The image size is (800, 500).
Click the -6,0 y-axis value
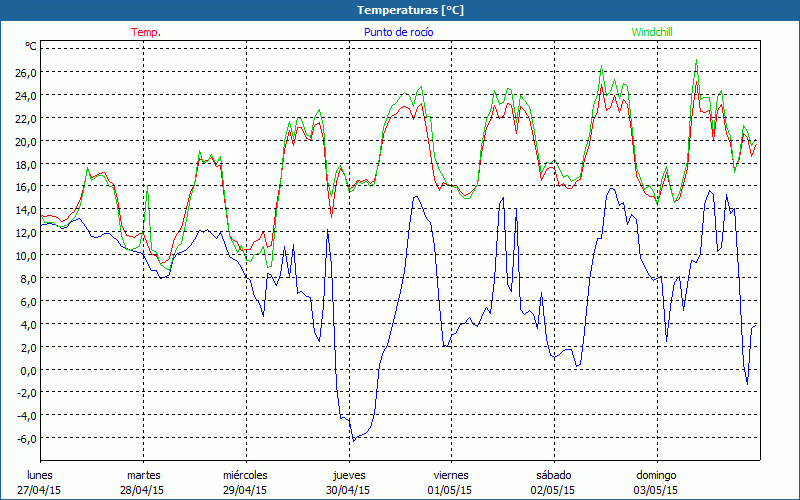coord(26,439)
